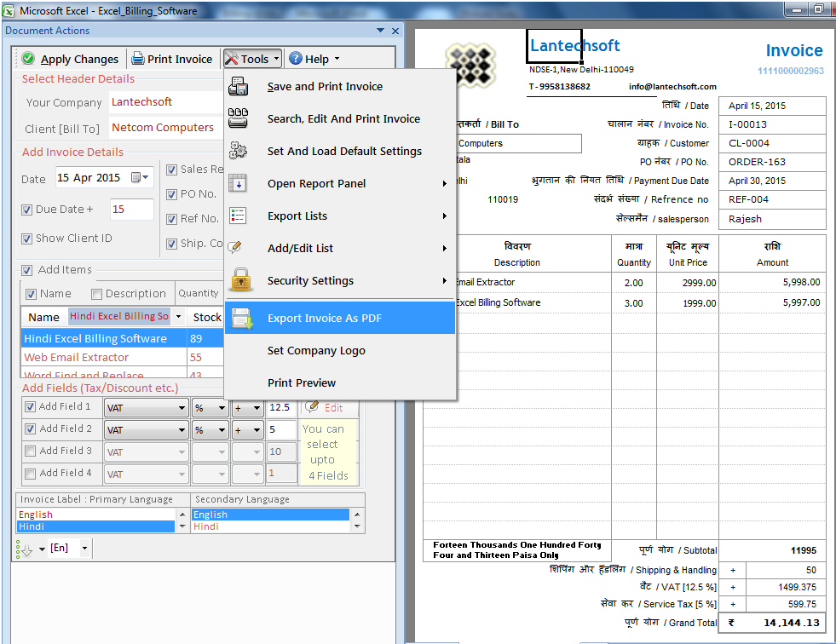Uncheck the Add Field 2 checkbox
The width and height of the screenshot is (836, 644).
(x=31, y=428)
